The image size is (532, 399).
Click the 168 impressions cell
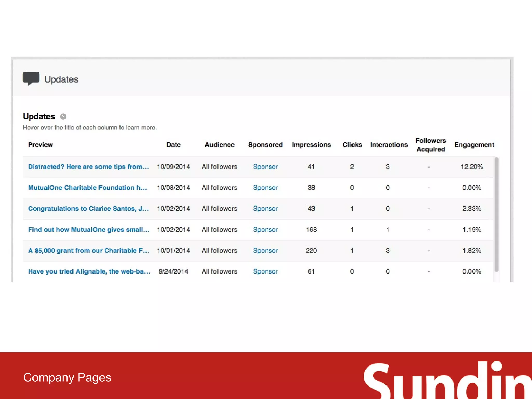(x=311, y=230)
